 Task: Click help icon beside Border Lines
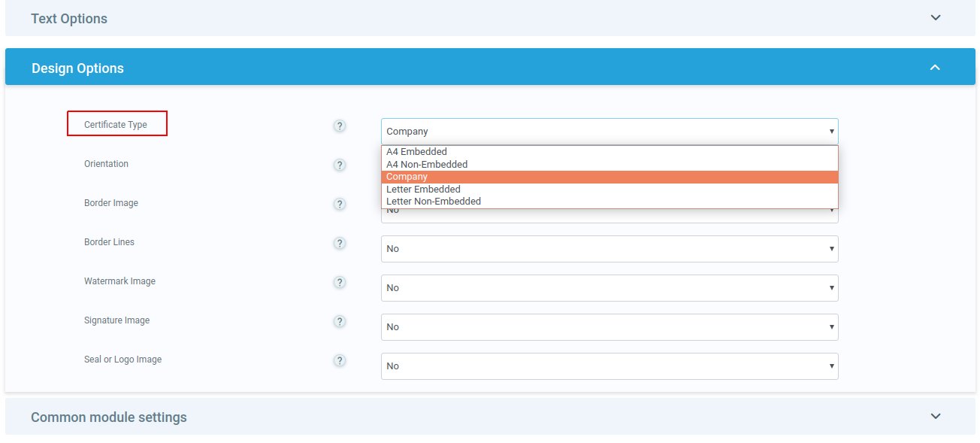click(x=340, y=243)
